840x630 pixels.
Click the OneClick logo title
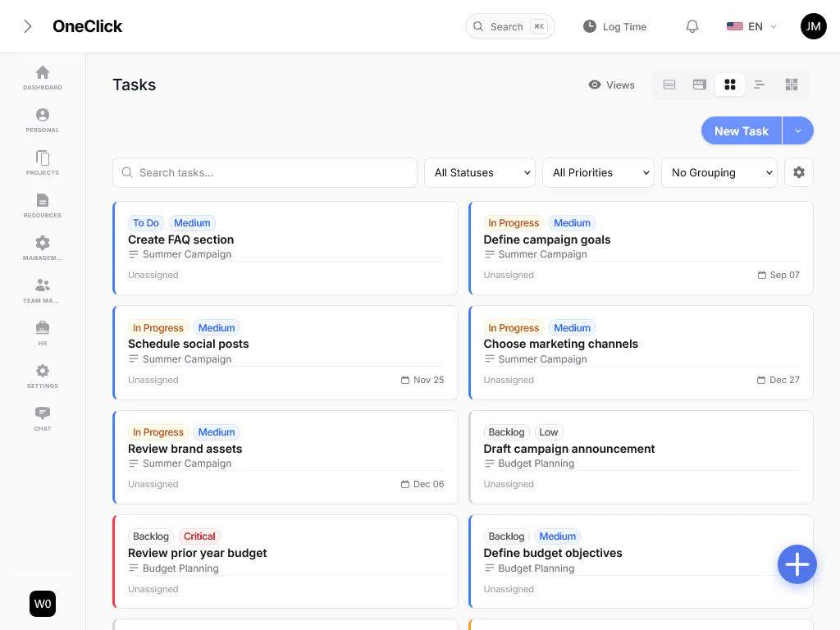click(x=87, y=26)
